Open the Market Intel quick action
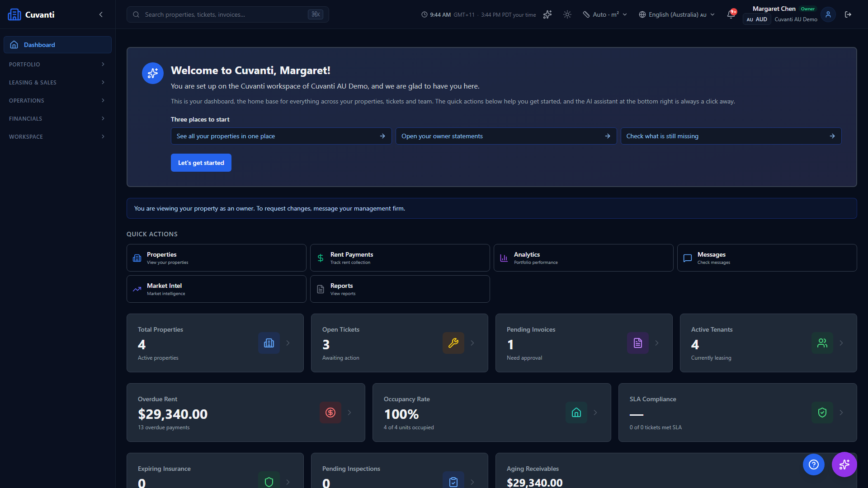The width and height of the screenshot is (868, 488). [x=217, y=289]
